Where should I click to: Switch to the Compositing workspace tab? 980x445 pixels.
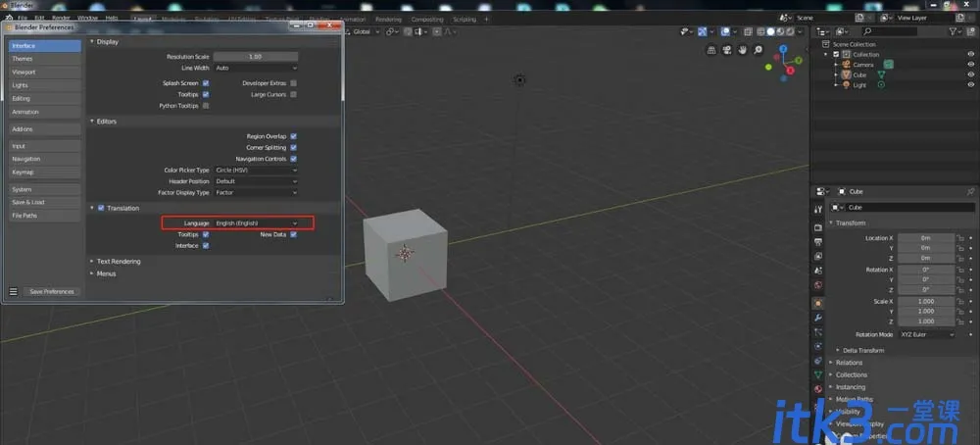click(427, 20)
